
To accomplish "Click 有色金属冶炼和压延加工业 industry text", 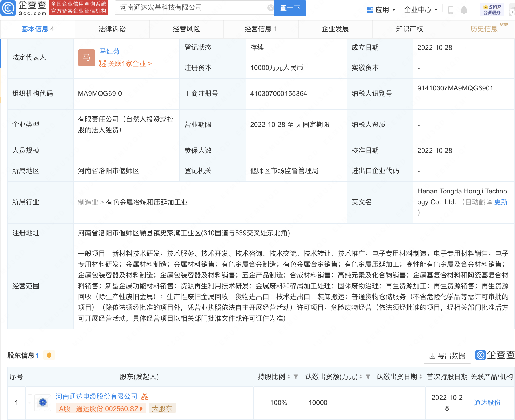I will click(147, 202).
